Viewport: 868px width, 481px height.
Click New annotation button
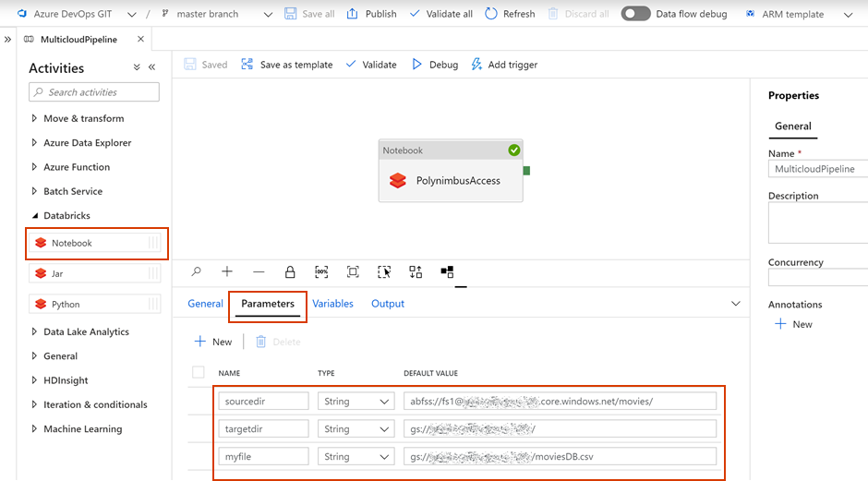[x=793, y=324]
